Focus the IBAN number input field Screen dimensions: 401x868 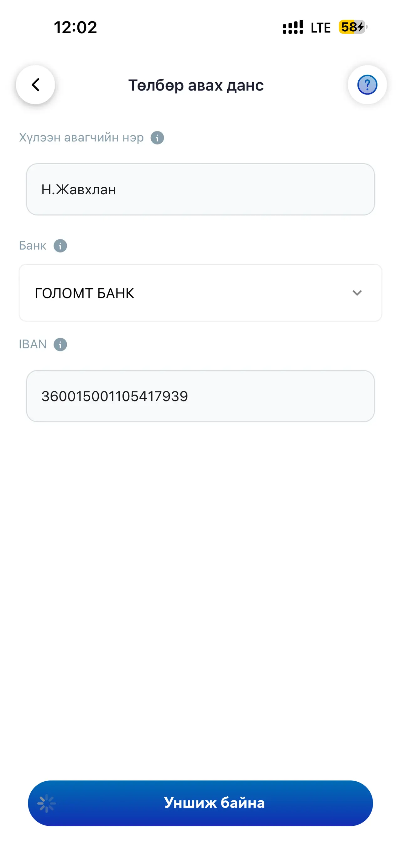click(x=200, y=396)
